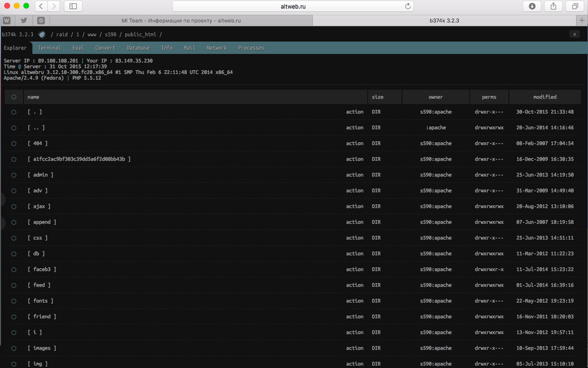Select checkbox for css folder
This screenshot has height=368, width=588.
(x=14, y=238)
